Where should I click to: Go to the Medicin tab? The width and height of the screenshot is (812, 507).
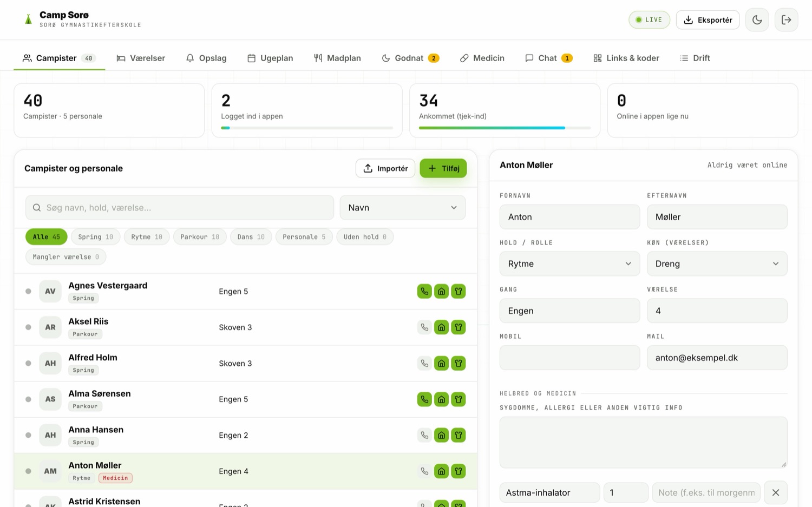tap(482, 58)
